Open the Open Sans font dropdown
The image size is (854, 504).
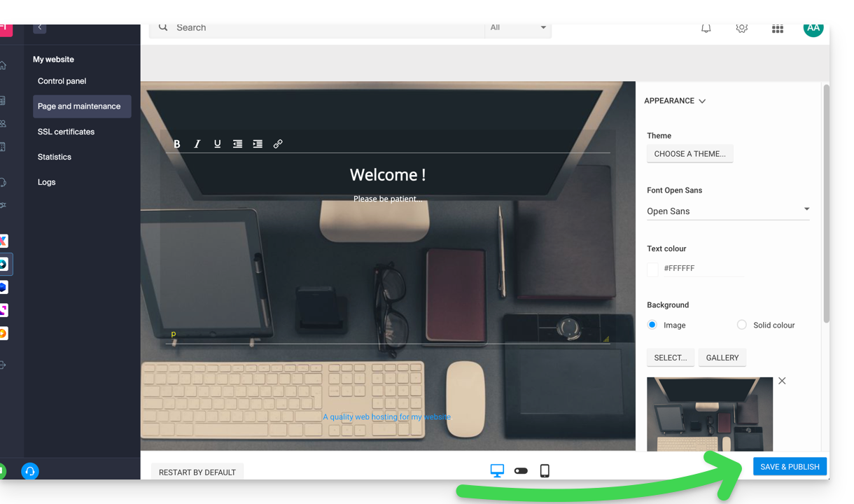click(728, 211)
